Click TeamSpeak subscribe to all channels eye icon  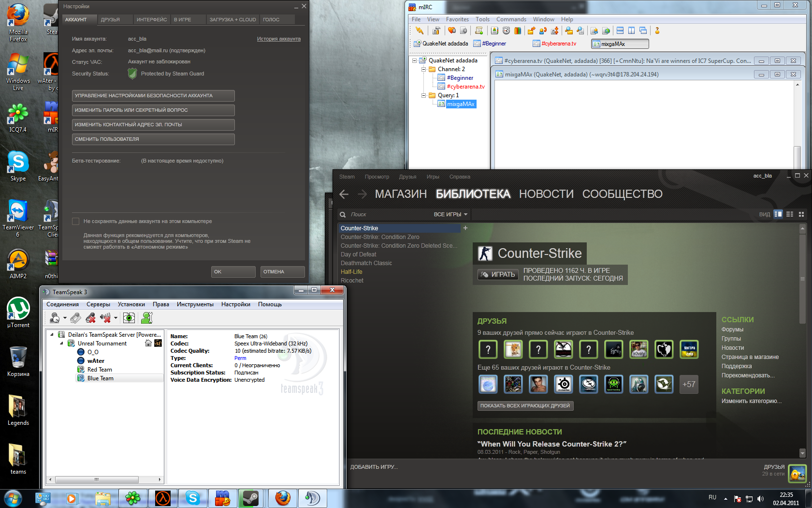[x=129, y=318]
